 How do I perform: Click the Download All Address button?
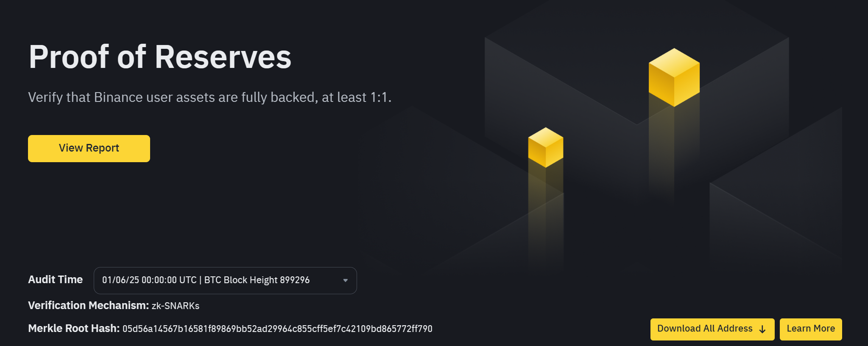(x=705, y=329)
